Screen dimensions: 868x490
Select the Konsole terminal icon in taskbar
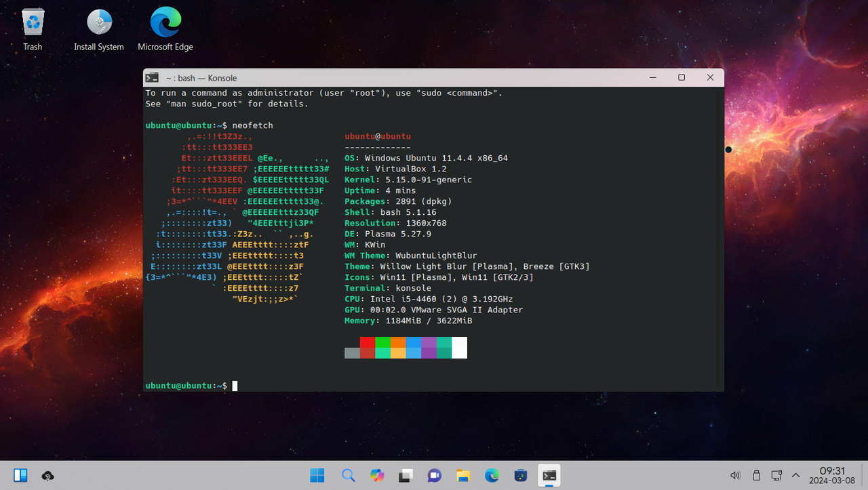(549, 476)
